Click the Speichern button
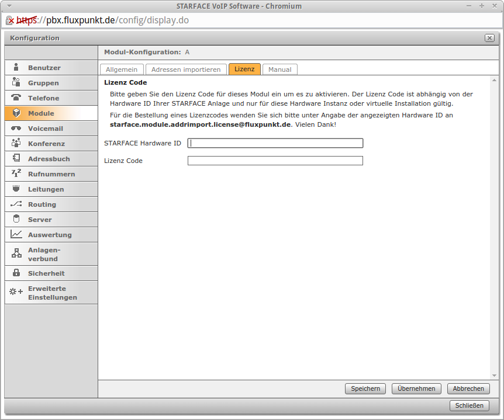Screen dimensions: 504x420 [365, 388]
